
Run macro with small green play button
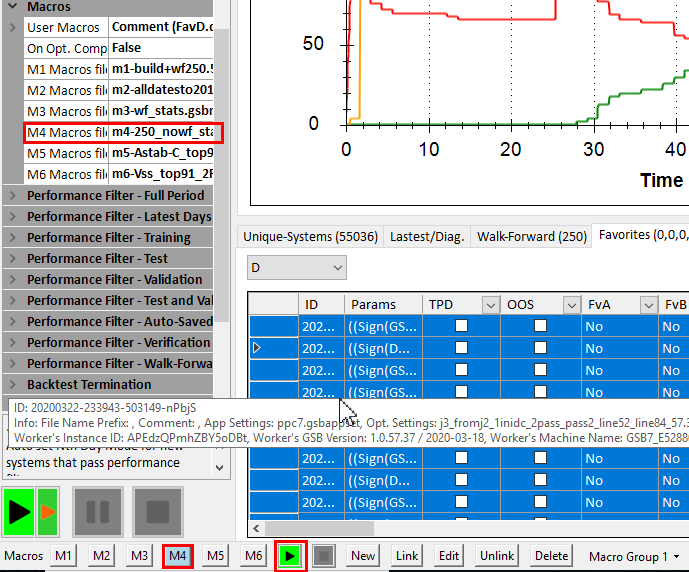289,555
